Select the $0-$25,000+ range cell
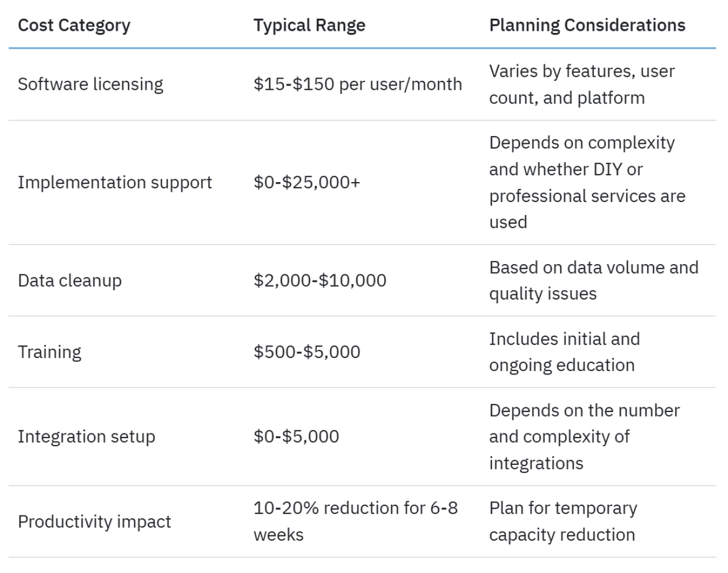The height and width of the screenshot is (573, 728). coord(307,183)
